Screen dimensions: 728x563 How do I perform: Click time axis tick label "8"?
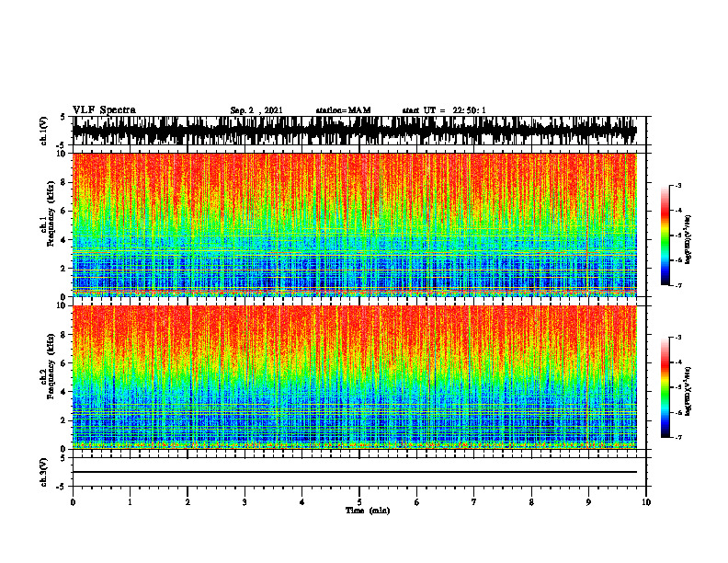[531, 502]
